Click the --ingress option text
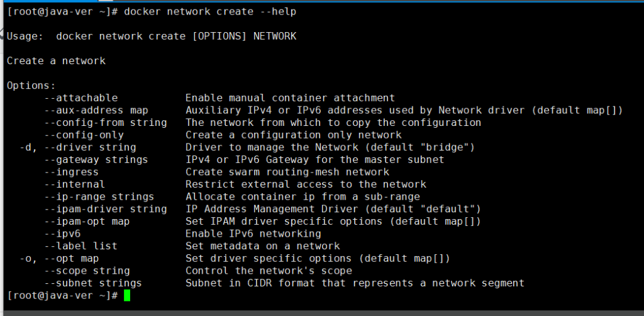This screenshot has width=644, height=316. click(71, 172)
